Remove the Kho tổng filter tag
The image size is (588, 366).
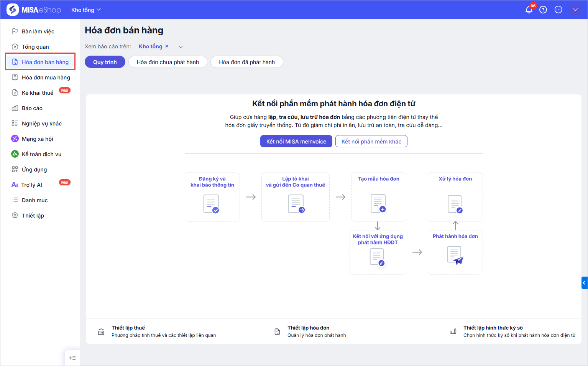pos(167,46)
